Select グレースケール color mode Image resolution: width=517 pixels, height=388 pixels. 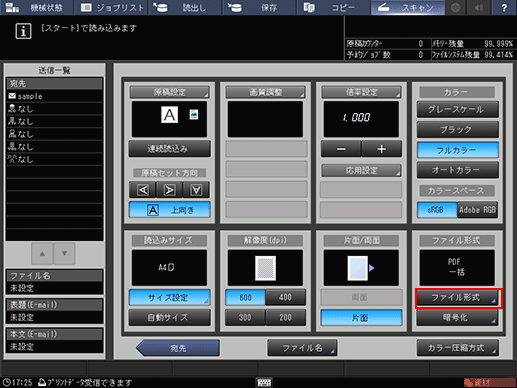(x=458, y=110)
